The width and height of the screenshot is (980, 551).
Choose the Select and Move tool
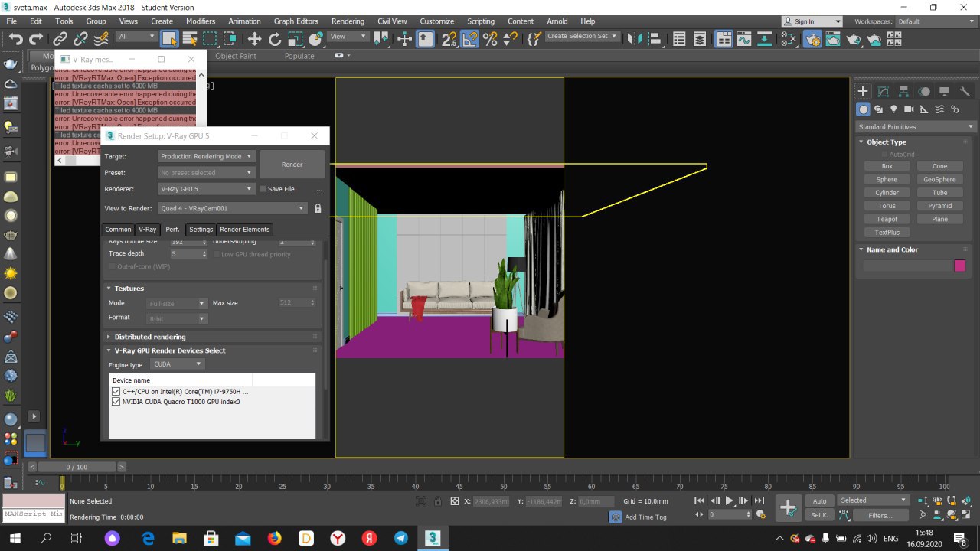pos(254,38)
